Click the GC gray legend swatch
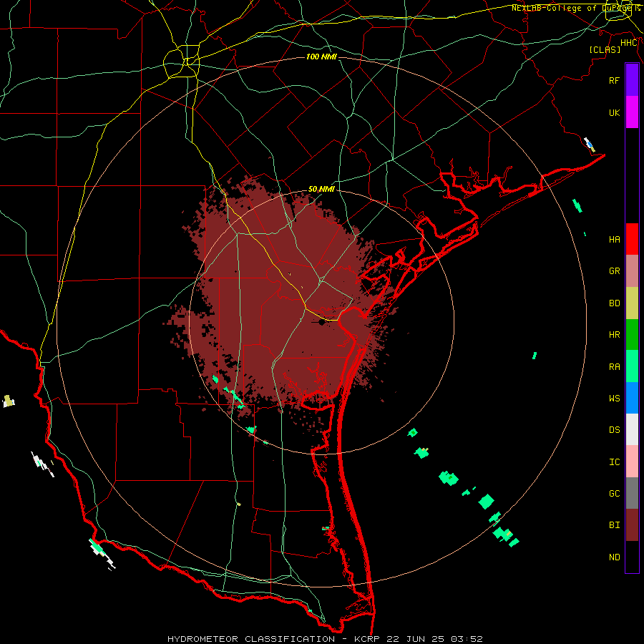 [x=632, y=493]
